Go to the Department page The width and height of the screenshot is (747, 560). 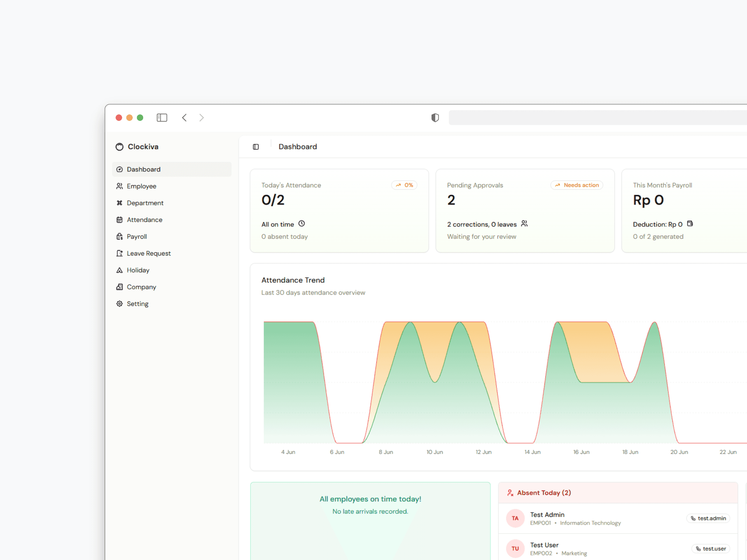[x=172, y=203]
